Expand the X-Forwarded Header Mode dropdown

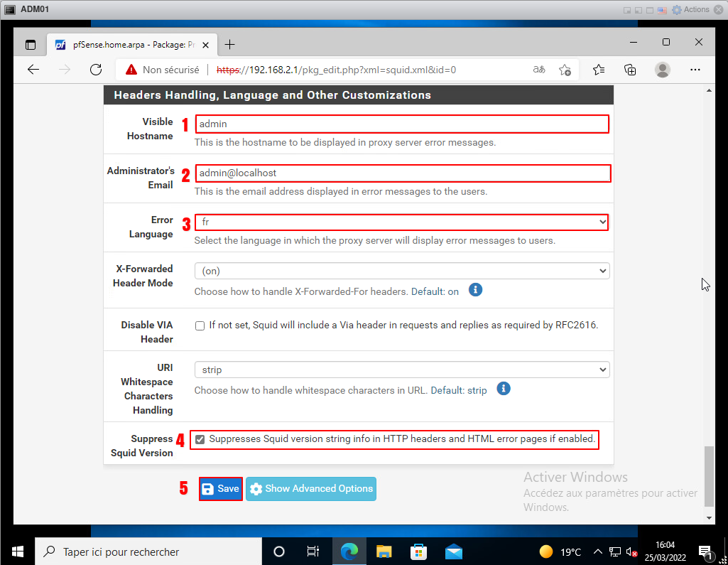[401, 271]
